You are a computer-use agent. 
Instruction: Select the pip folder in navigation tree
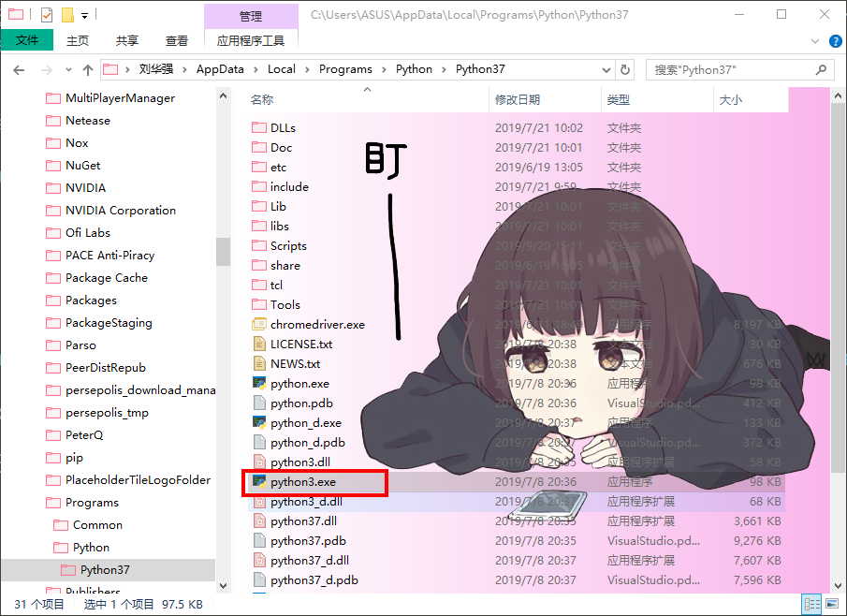74,458
